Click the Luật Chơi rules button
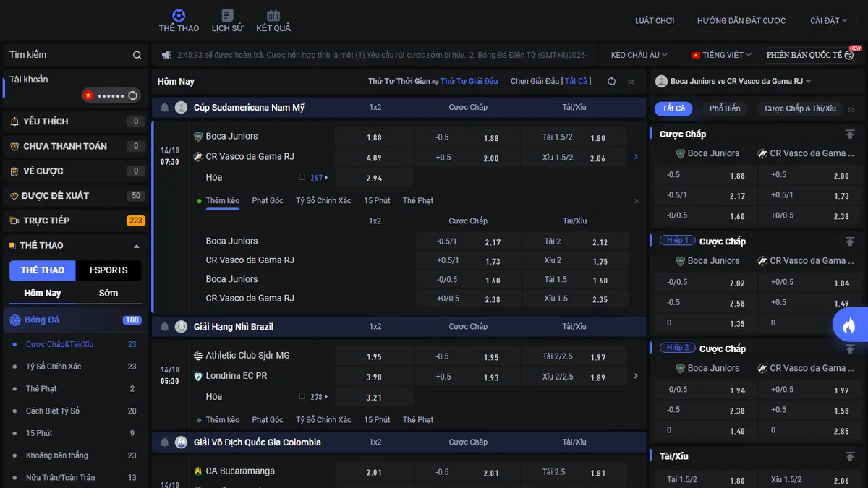This screenshot has width=868, height=488. click(x=655, y=21)
